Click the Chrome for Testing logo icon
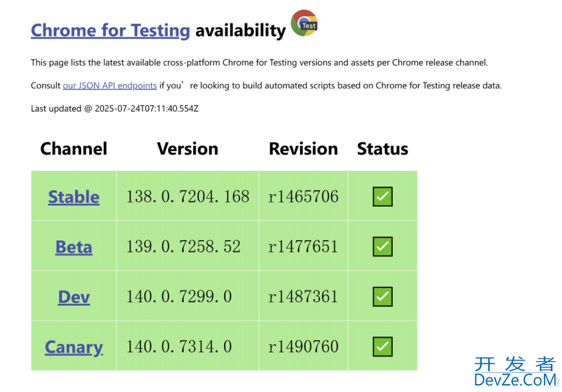The image size is (562, 392). tap(304, 23)
